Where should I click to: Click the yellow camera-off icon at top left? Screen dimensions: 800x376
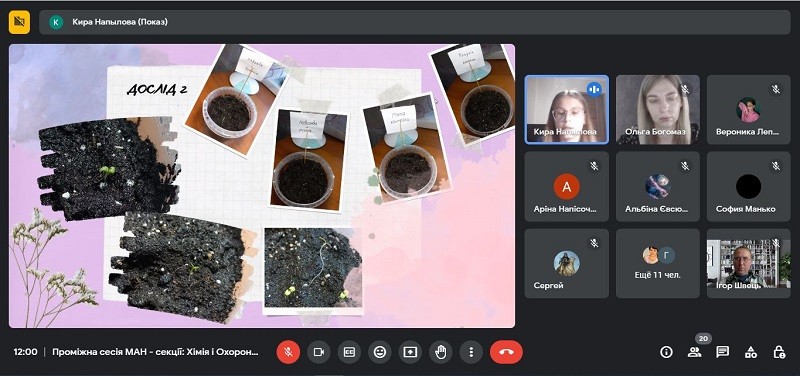coord(19,22)
